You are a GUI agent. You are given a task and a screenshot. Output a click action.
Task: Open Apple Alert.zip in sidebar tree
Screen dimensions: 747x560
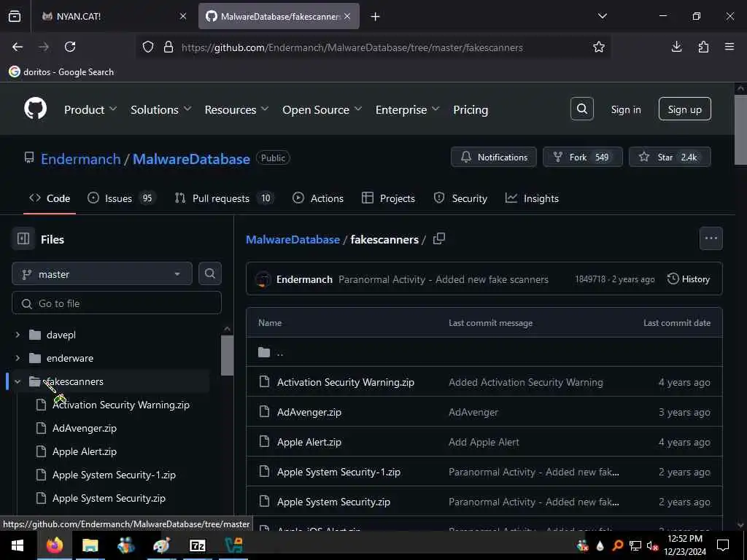pos(85,451)
